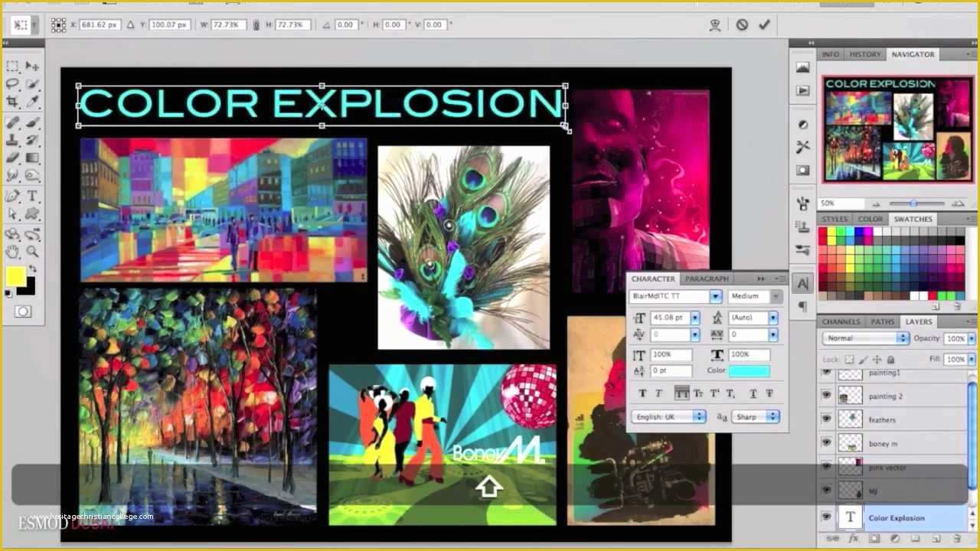Screen dimensions: 980x551
Task: Select the Rectangular Marquee tool
Action: pyautogui.click(x=12, y=67)
